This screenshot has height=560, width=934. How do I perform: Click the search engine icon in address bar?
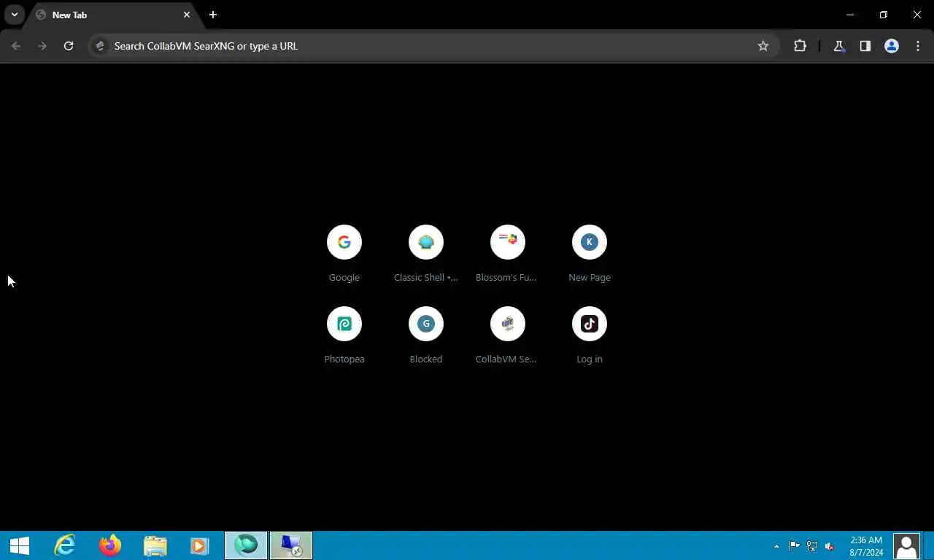click(x=101, y=46)
